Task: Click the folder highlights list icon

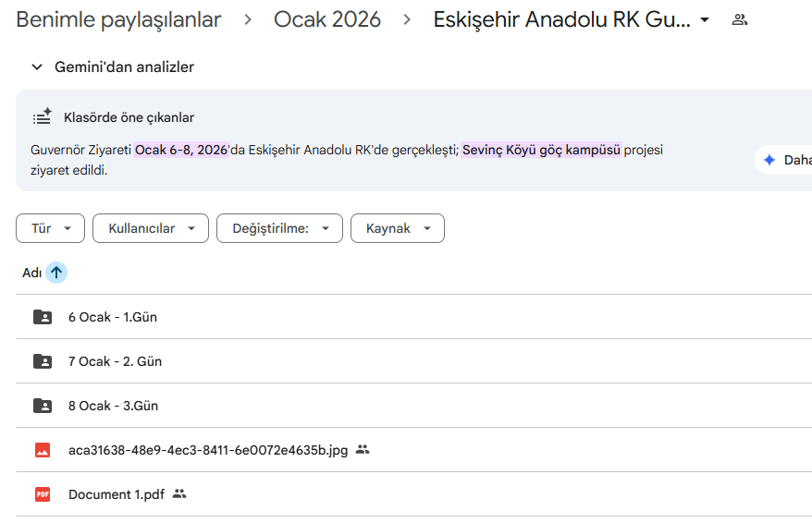Action: point(43,117)
